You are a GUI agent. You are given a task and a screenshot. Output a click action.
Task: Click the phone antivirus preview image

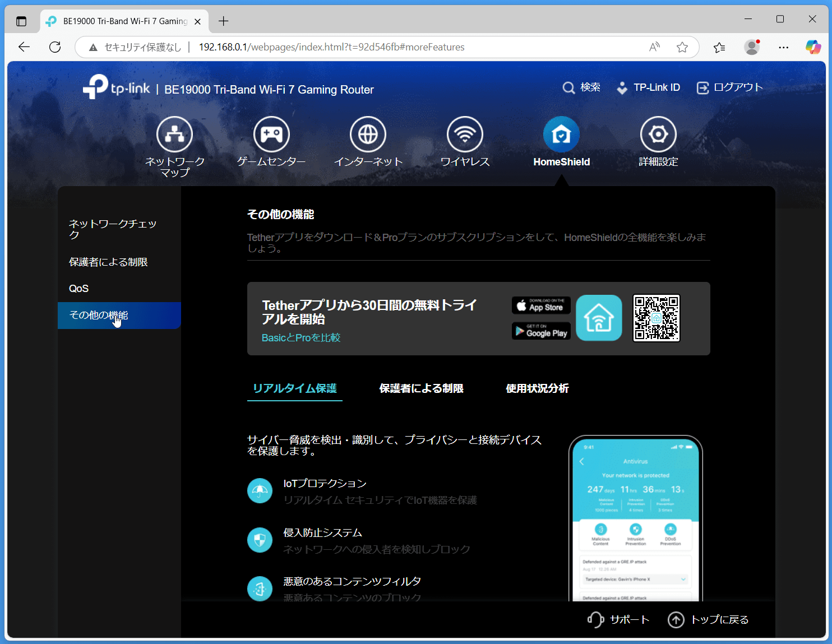click(x=635, y=518)
